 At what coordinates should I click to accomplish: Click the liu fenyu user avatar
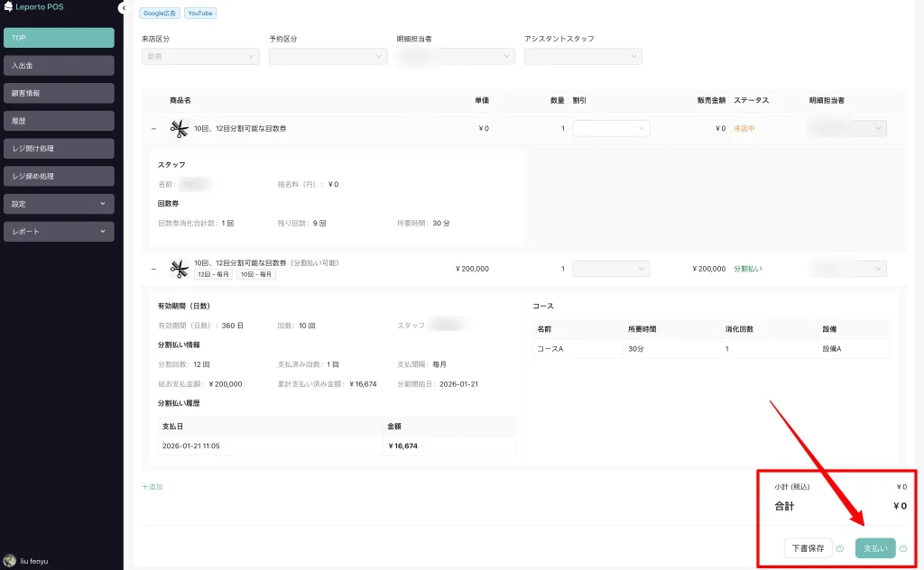[x=10, y=560]
